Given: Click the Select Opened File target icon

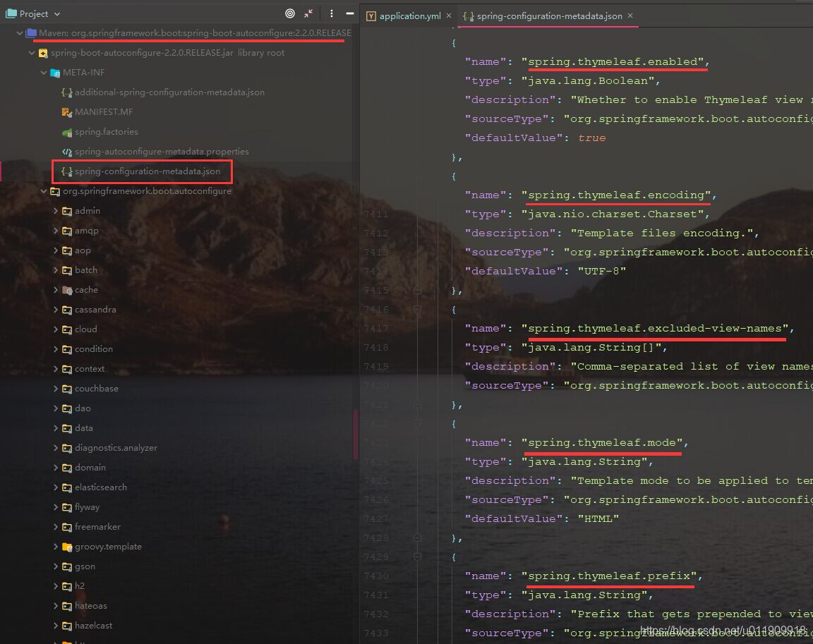Looking at the screenshot, I should (290, 13).
